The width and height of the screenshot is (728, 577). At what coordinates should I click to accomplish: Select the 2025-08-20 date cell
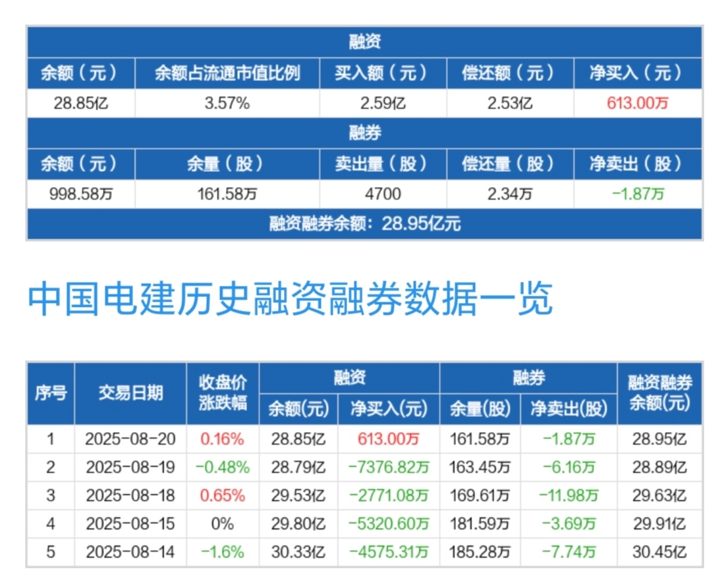click(130, 439)
